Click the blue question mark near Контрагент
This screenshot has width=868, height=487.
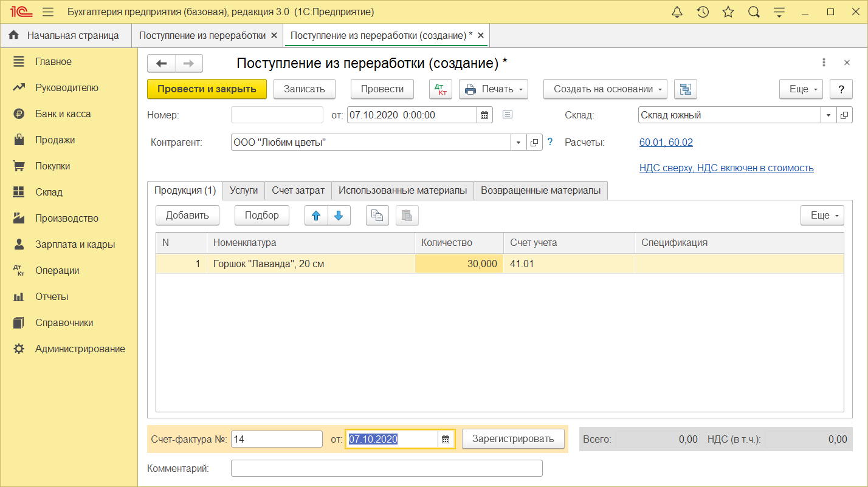[550, 142]
